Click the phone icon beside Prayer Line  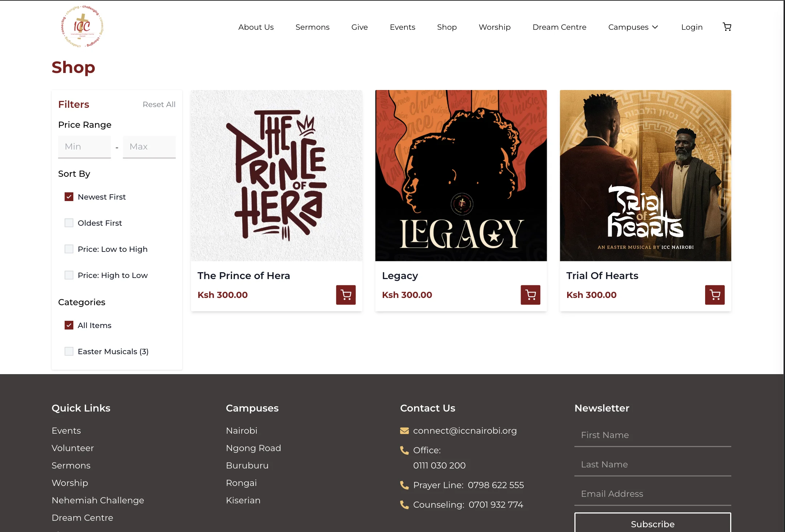coord(404,485)
